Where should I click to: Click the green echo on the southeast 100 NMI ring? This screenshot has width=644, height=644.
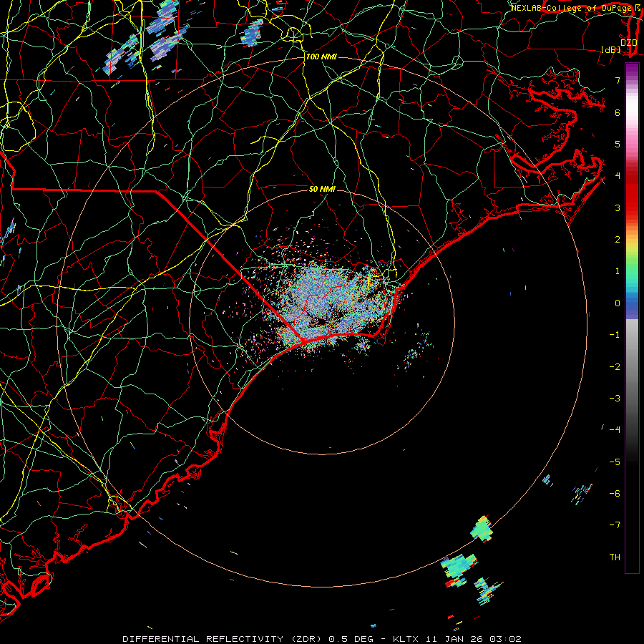(482, 528)
